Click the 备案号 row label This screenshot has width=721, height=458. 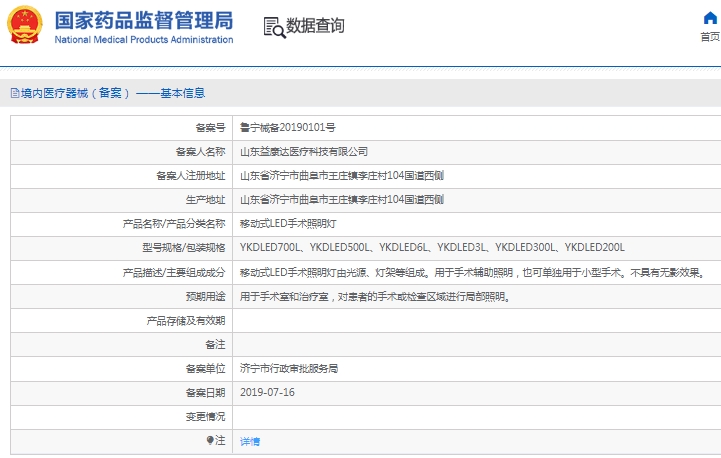pyautogui.click(x=210, y=127)
